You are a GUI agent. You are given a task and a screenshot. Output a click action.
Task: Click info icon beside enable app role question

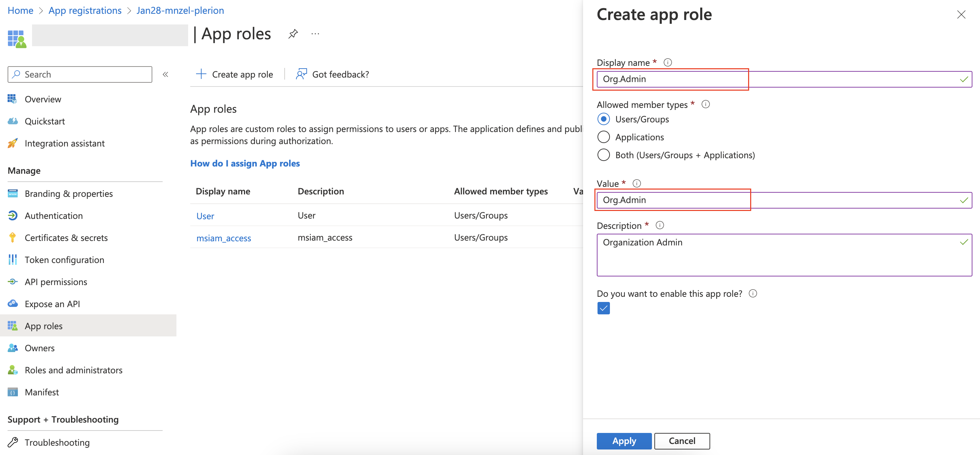click(753, 293)
